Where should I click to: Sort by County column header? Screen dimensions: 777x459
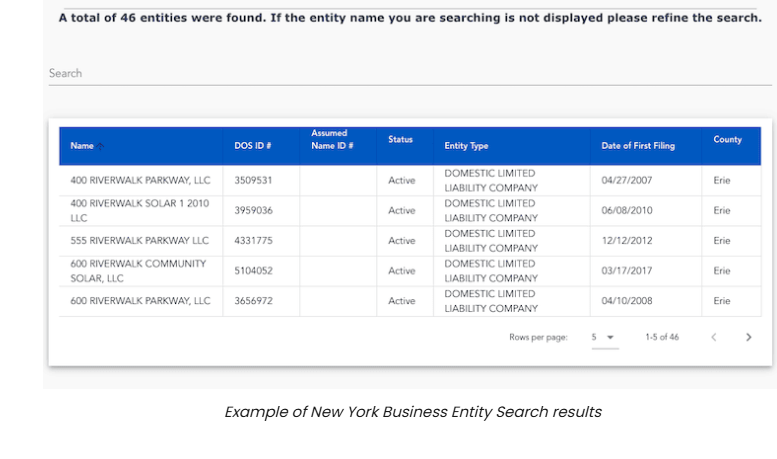(727, 139)
